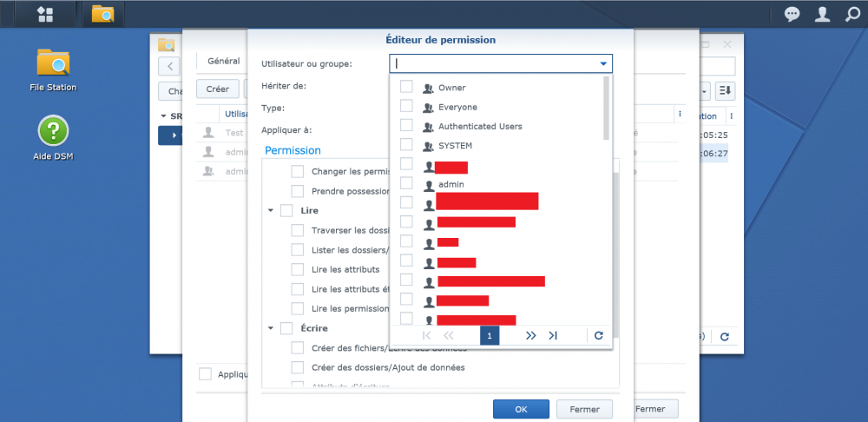Image resolution: width=868 pixels, height=422 pixels.
Task: Confirm with the OK button
Action: (x=521, y=409)
